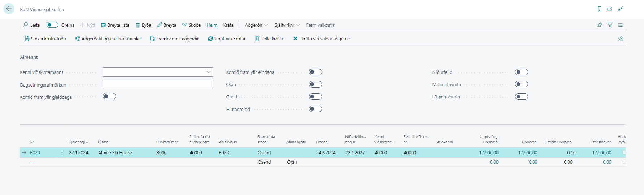Select the Heim tab
The image size is (644, 195).
click(212, 25)
